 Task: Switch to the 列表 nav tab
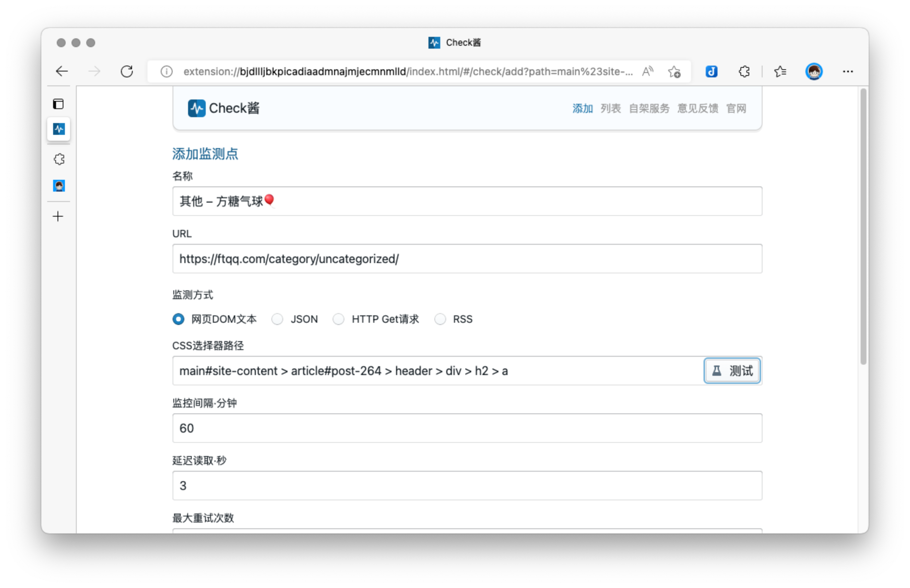[x=611, y=108]
